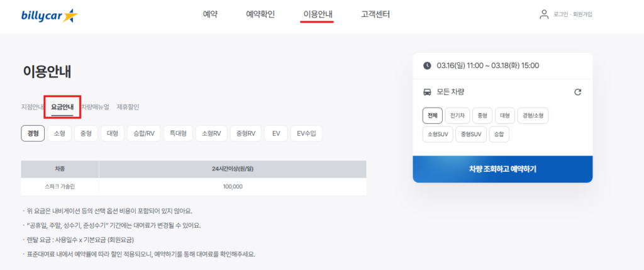
Task: Select the 승합/RV fare category
Action: pos(143,133)
